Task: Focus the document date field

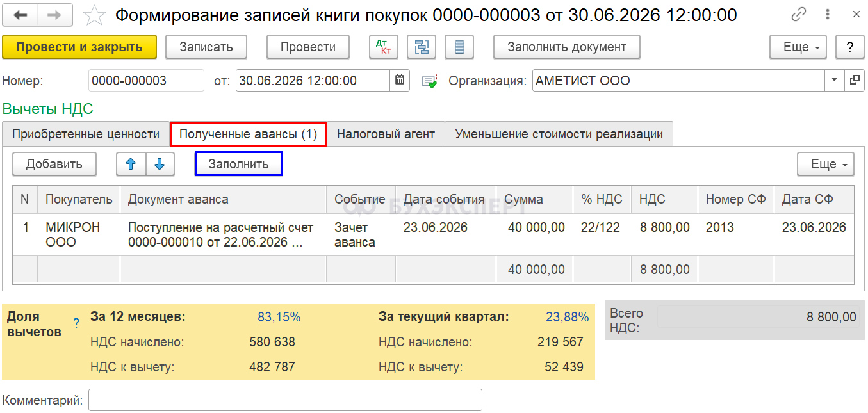Action: coord(313,81)
